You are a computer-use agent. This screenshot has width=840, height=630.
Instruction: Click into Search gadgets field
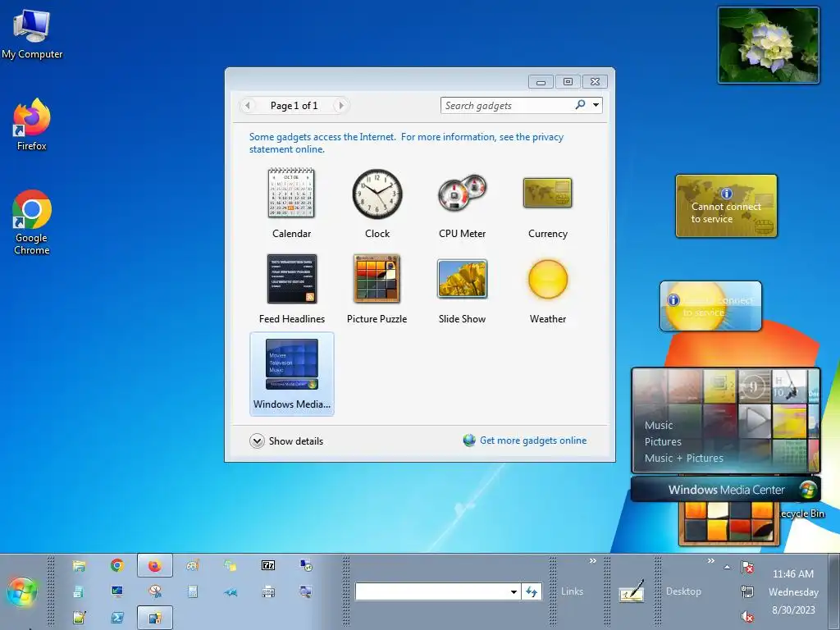pos(507,106)
